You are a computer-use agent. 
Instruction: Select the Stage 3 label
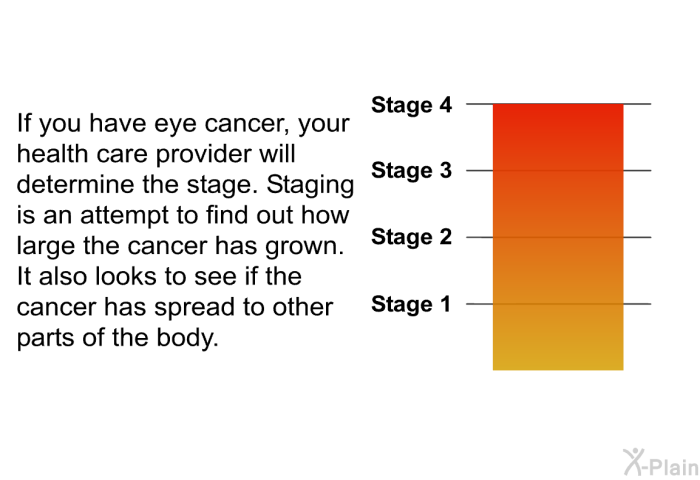coord(411,171)
